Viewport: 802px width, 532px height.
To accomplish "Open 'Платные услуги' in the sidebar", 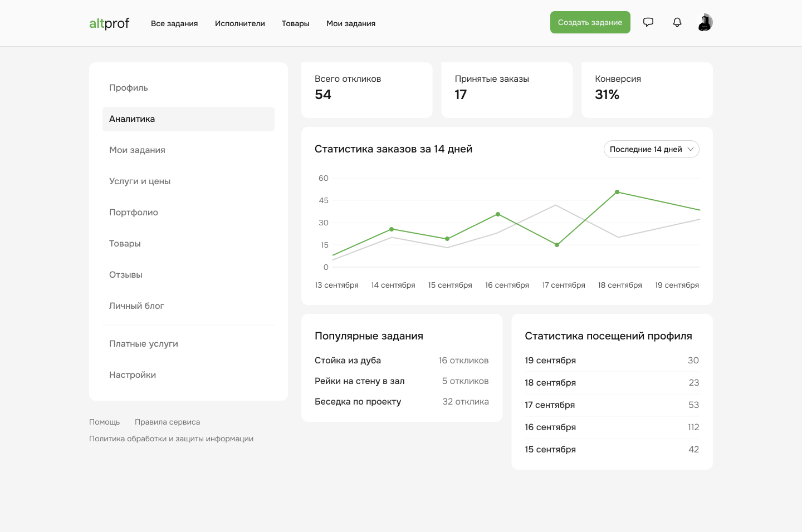I will (144, 344).
